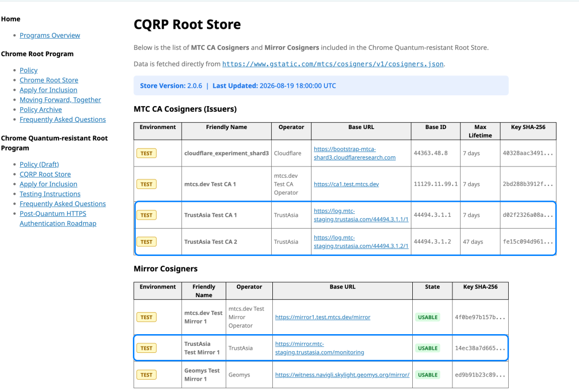Click USABLE state badge for TrustAsia Test Mirror 1
Image resolution: width=579 pixels, height=392 pixels.
[x=428, y=348]
